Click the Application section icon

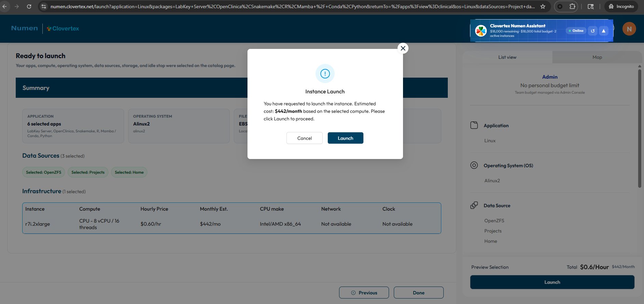pyautogui.click(x=474, y=125)
